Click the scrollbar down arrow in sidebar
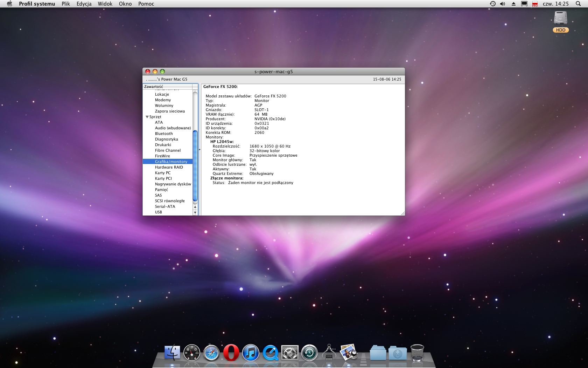 pyautogui.click(x=195, y=212)
